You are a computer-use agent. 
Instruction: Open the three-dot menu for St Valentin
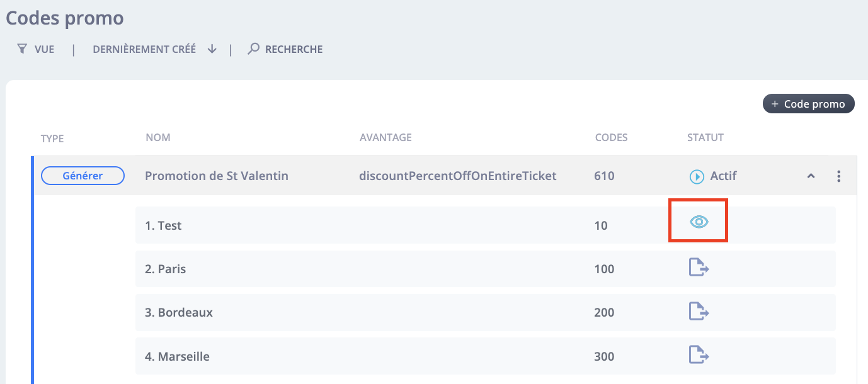838,176
